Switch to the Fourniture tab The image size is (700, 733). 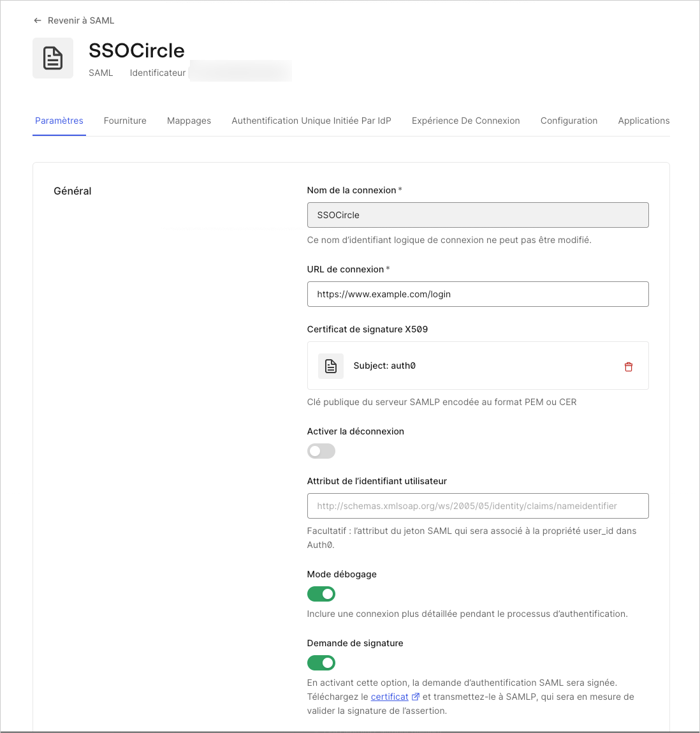124,121
